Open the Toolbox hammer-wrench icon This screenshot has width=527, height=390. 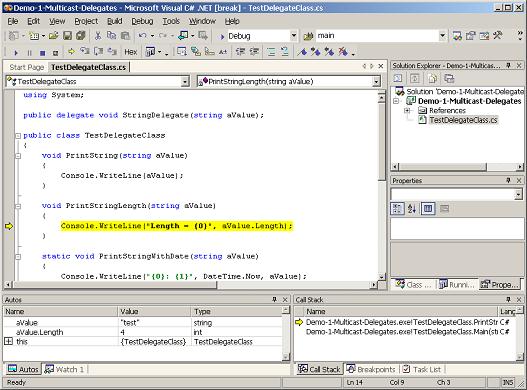[498, 36]
